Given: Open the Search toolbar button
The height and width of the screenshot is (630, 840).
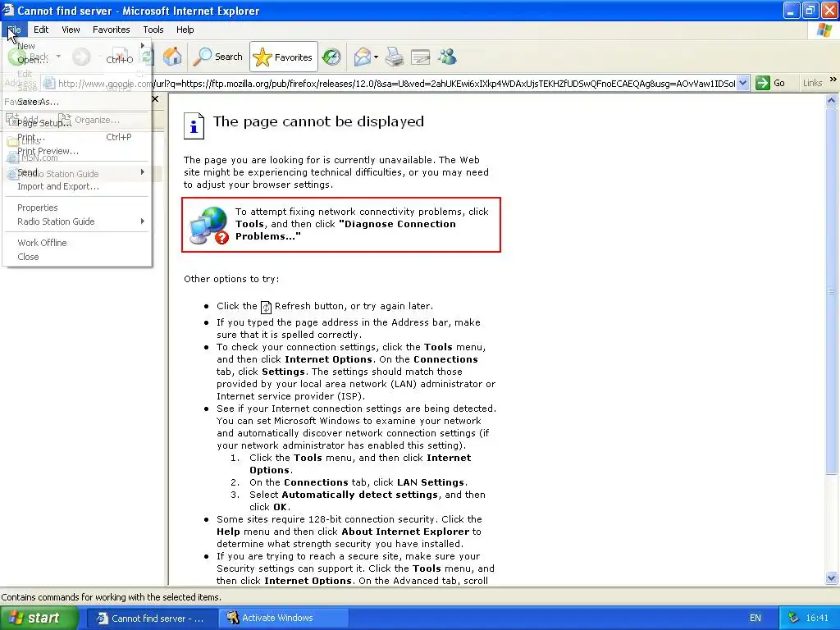Looking at the screenshot, I should [218, 57].
